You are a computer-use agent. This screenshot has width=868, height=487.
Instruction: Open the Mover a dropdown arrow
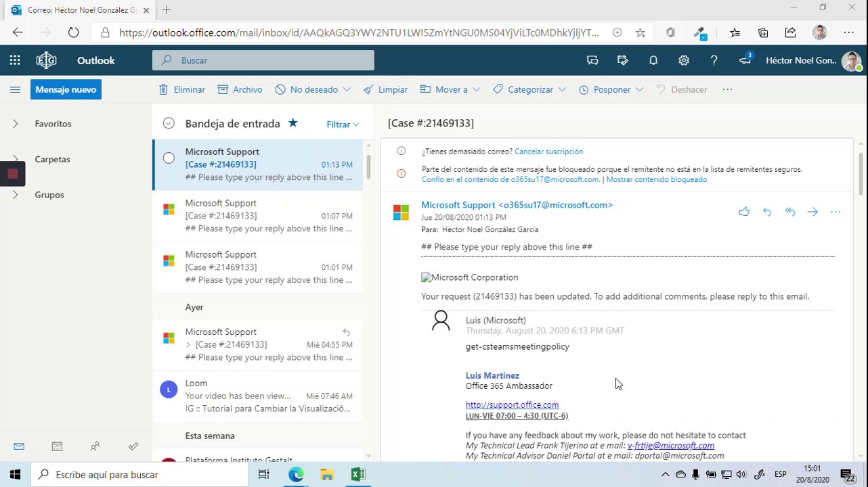coord(477,89)
